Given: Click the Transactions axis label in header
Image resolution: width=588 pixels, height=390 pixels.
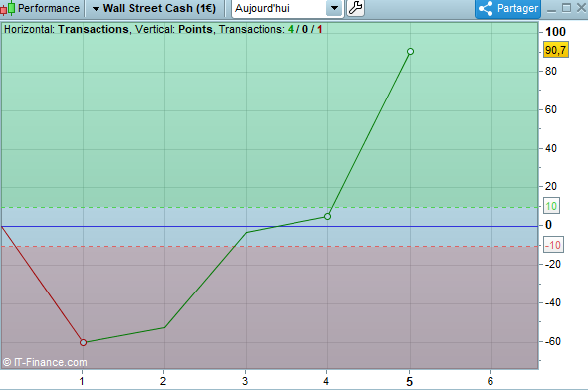Looking at the screenshot, I should 94,29.
